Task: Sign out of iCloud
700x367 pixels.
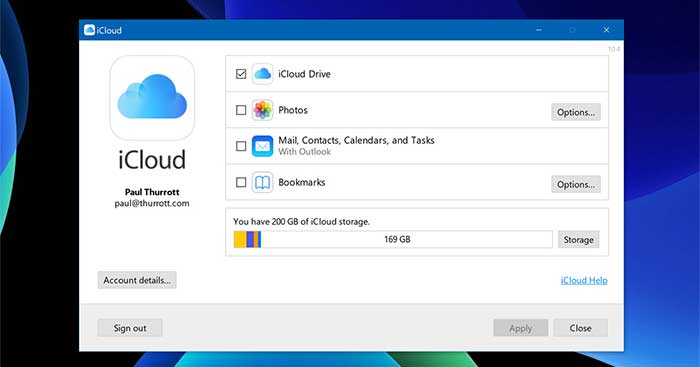Action: pyautogui.click(x=130, y=328)
